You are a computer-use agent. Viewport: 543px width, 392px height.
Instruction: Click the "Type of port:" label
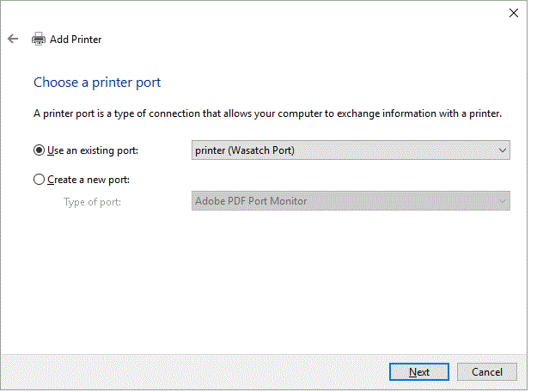tap(92, 201)
